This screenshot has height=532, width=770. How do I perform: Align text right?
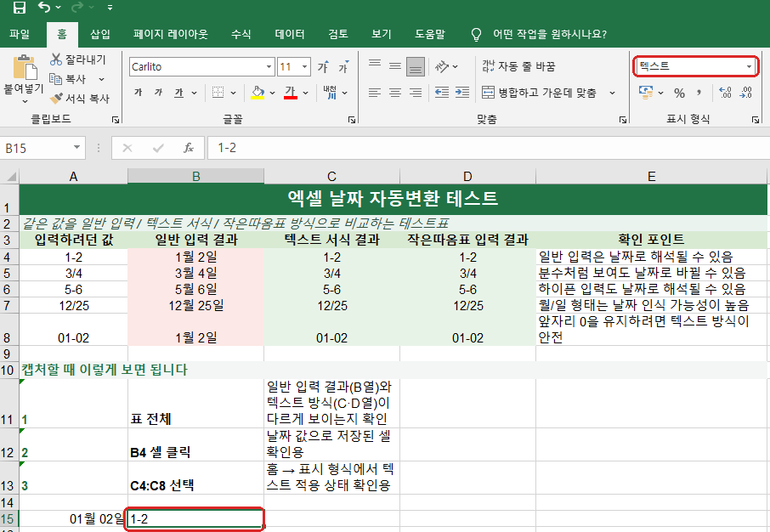(416, 93)
